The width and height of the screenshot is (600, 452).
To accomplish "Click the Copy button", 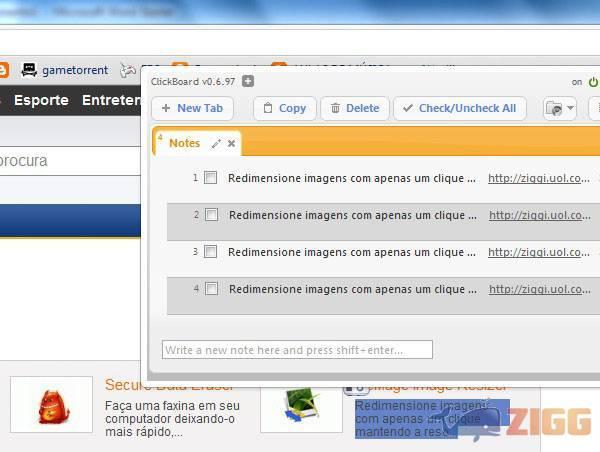I will (x=284, y=108).
